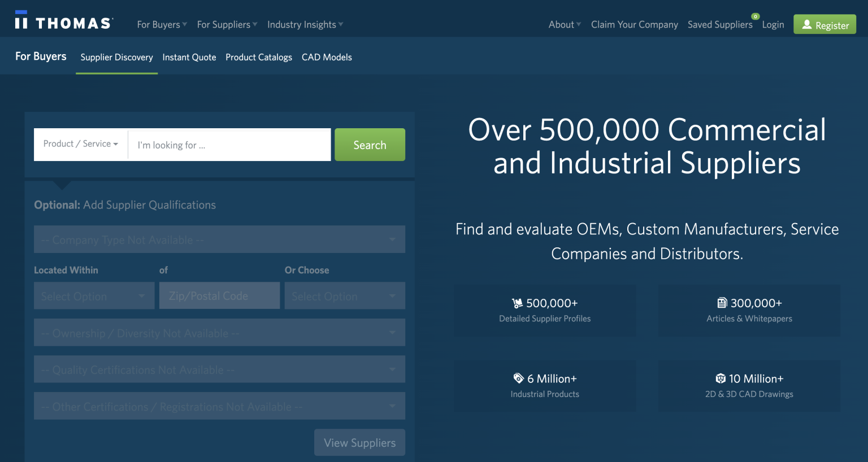Click the green Search button

[370, 145]
